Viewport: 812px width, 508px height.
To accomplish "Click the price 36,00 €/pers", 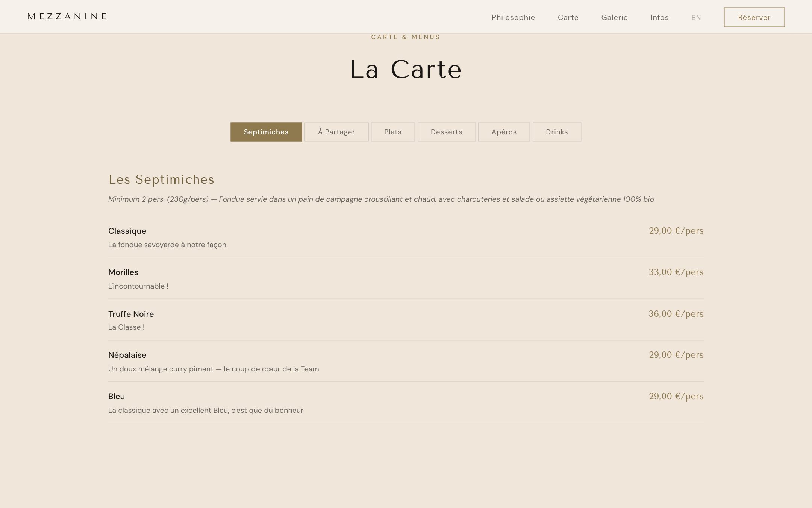I will click(x=676, y=314).
